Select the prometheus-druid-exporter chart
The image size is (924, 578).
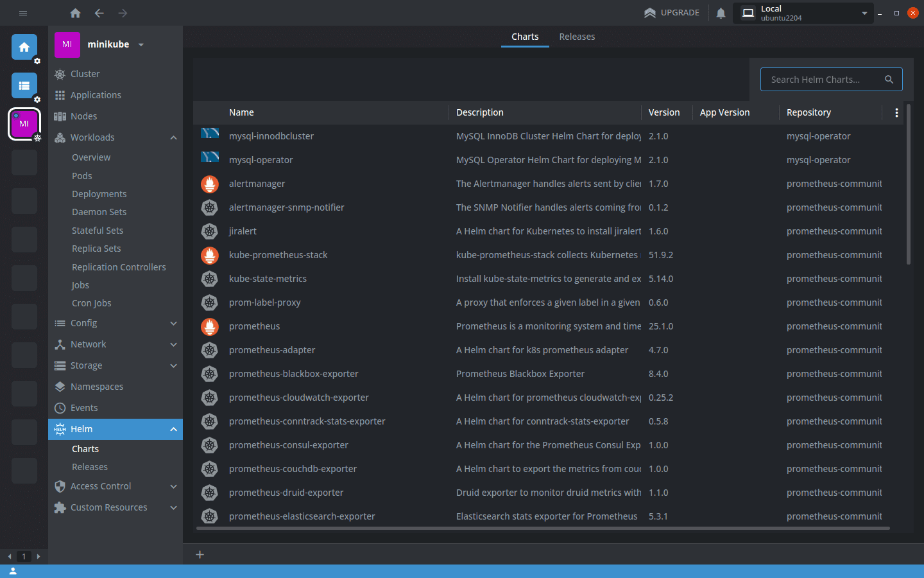coord(548,493)
